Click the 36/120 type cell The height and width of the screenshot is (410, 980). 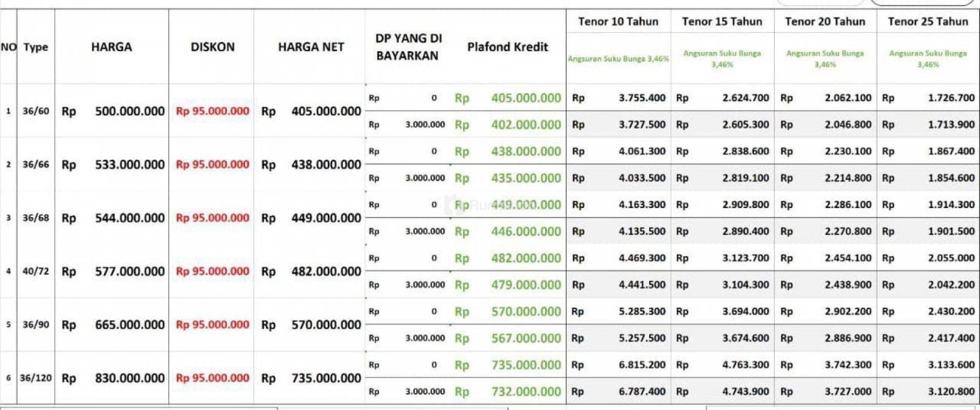(36, 378)
